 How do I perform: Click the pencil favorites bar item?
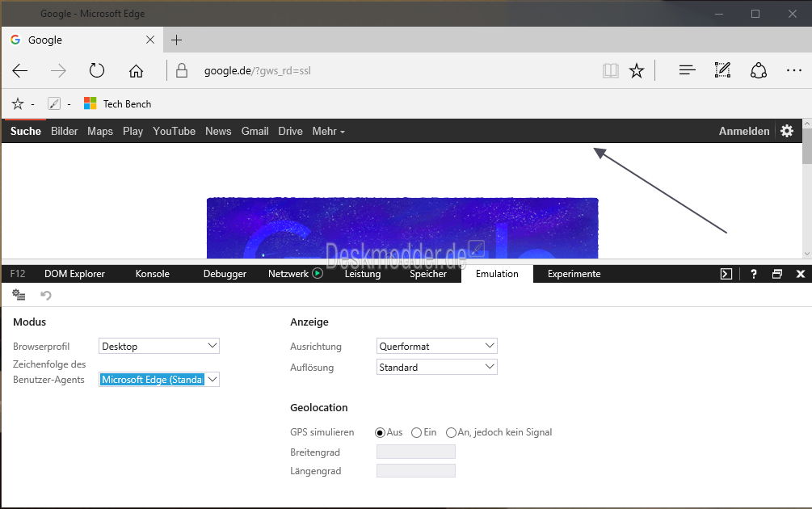[x=54, y=104]
